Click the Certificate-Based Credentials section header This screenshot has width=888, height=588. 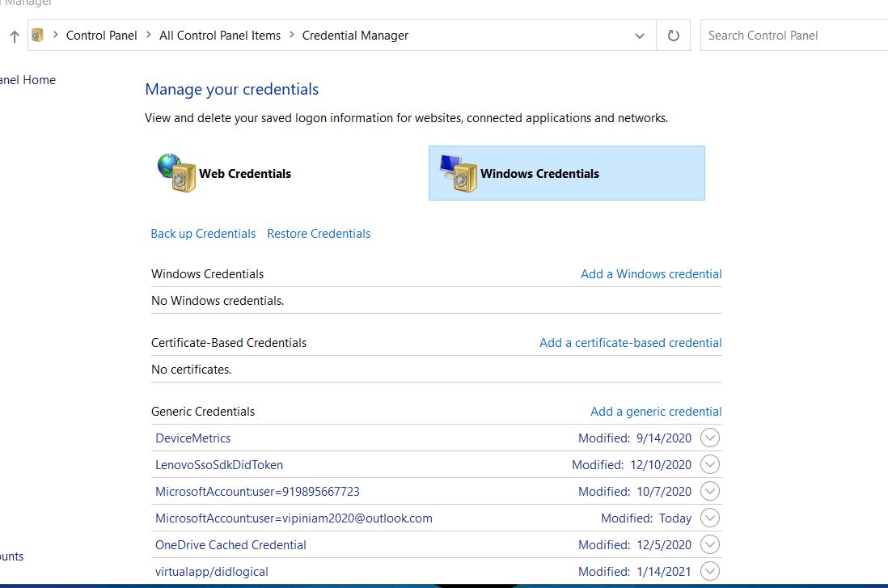pos(229,343)
